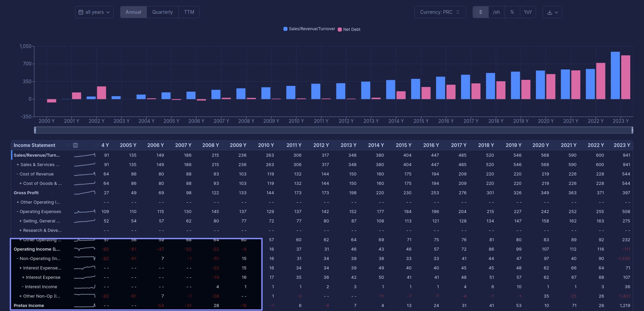This screenshot has width=644, height=311.
Task: Enable YoY growth display mode
Action: (x=528, y=12)
